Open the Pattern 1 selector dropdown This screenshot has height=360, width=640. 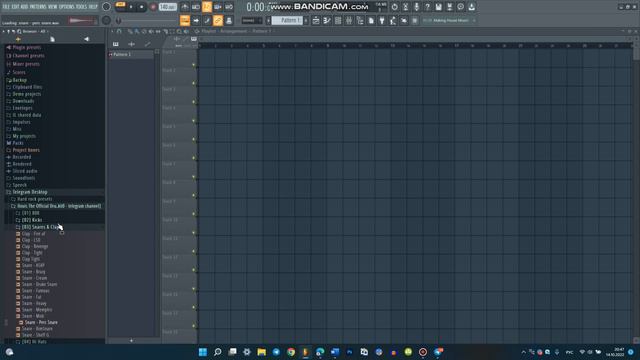click(x=287, y=20)
